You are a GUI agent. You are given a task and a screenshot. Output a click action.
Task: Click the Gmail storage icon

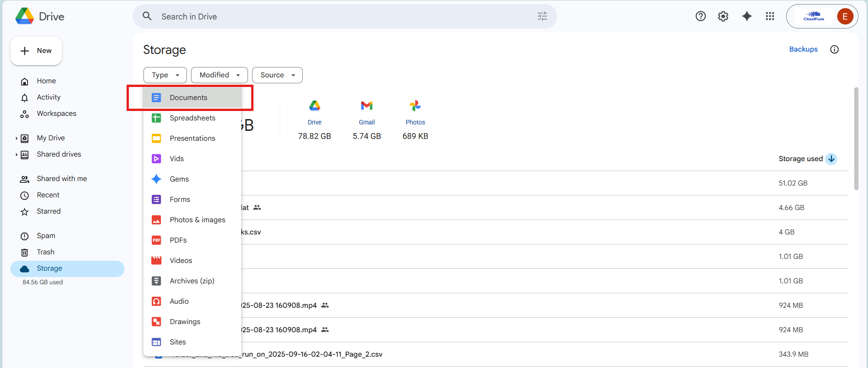367,105
